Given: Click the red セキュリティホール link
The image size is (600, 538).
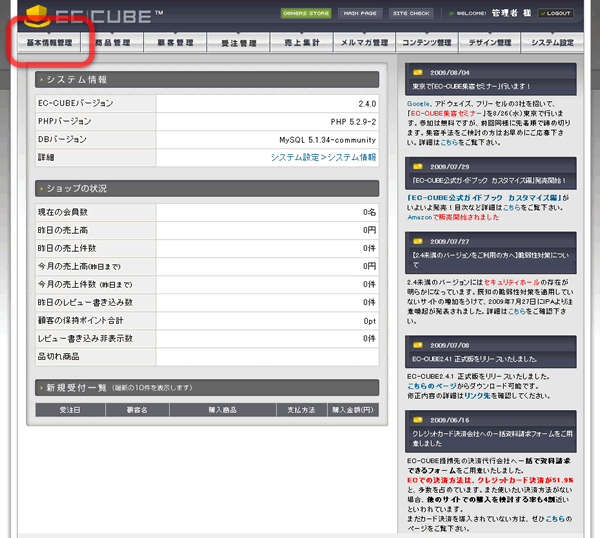Looking at the screenshot, I should tap(512, 282).
